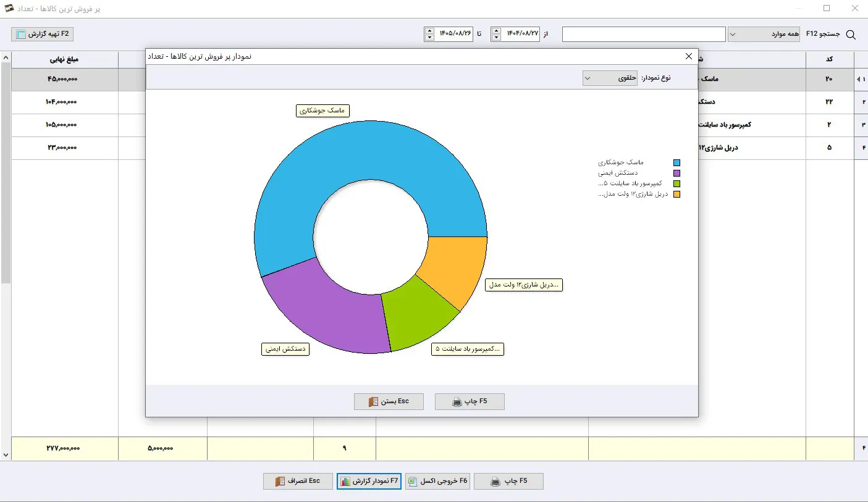Click the مبلغ نهایی column header

coord(65,59)
